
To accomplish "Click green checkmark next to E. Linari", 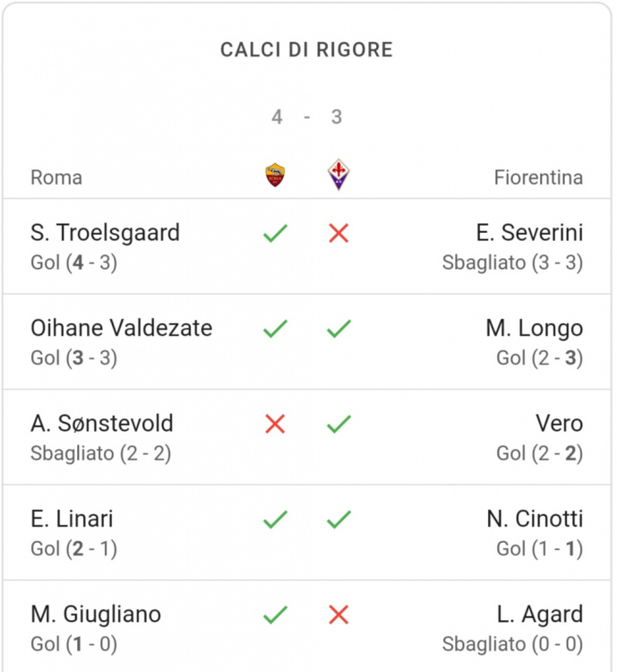I will (275, 520).
